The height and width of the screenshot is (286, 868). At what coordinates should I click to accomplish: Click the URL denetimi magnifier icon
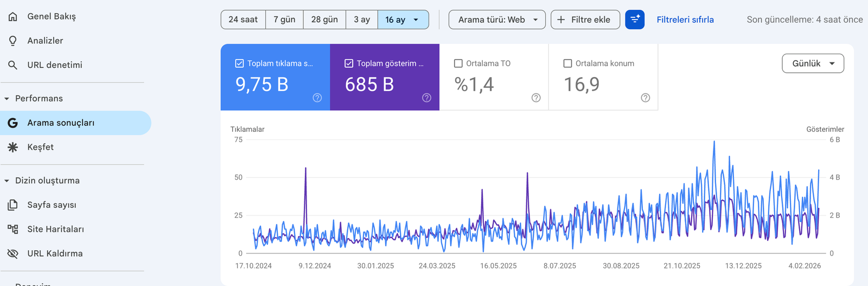coord(13,65)
